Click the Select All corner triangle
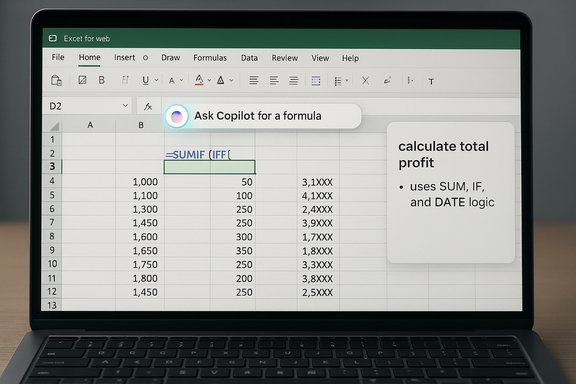The image size is (576, 384). (x=54, y=126)
